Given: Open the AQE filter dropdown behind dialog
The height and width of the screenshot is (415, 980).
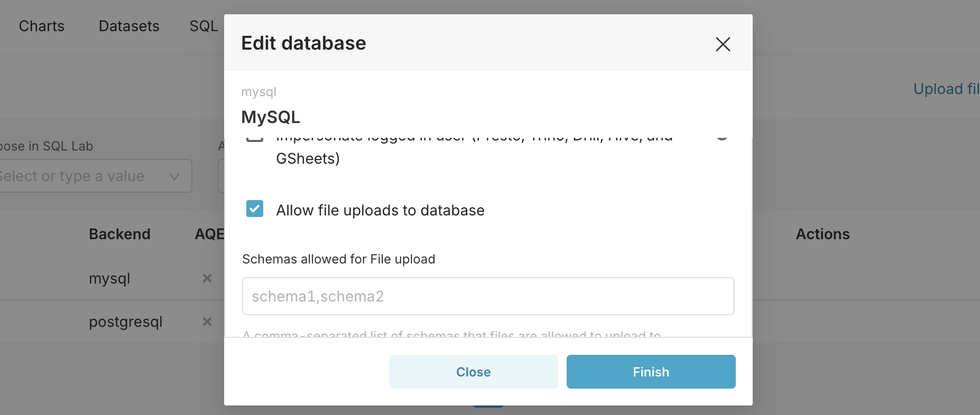Looking at the screenshot, I should [x=221, y=176].
